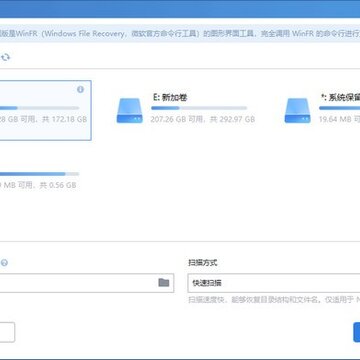360x360 pixels.
Task: Click the refresh drives icon
Action: pyautogui.click(x=6, y=57)
